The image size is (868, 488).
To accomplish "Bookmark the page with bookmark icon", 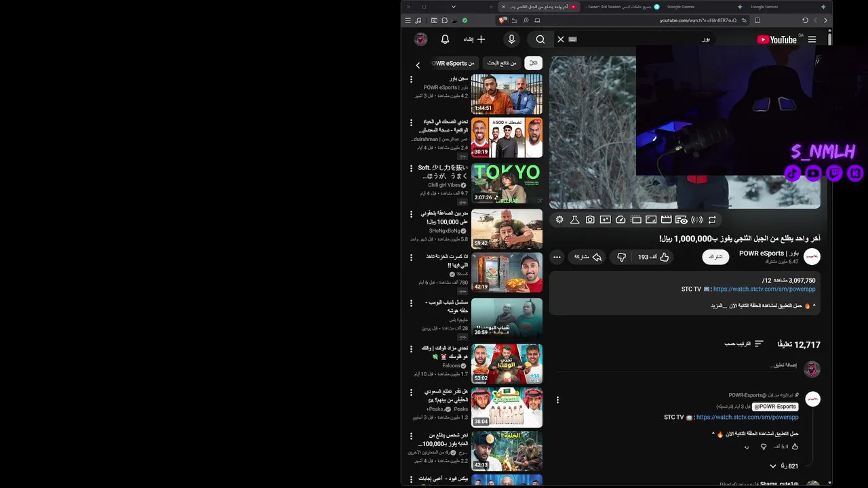I will 757,20.
